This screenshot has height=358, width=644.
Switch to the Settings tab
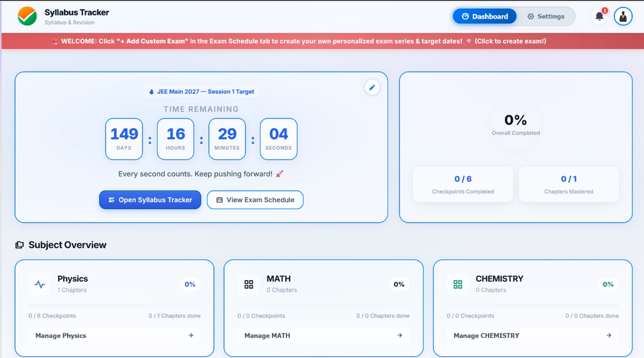(546, 17)
